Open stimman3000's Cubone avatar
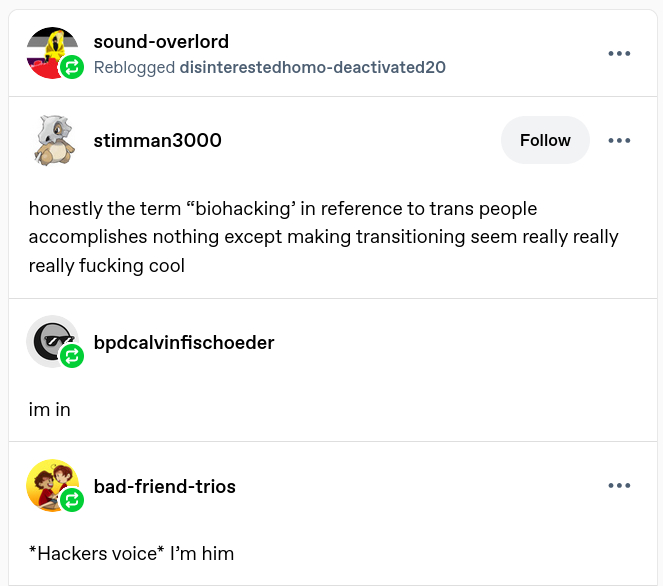 click(x=52, y=140)
